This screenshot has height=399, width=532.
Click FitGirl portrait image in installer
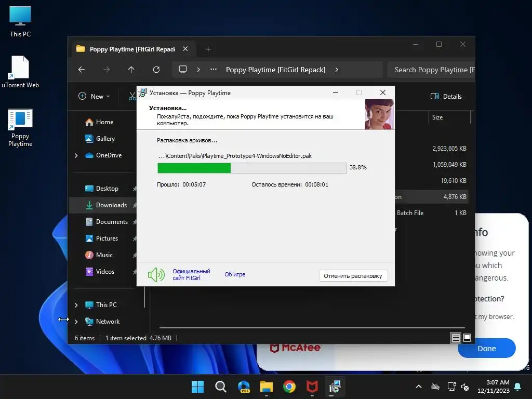tap(379, 114)
